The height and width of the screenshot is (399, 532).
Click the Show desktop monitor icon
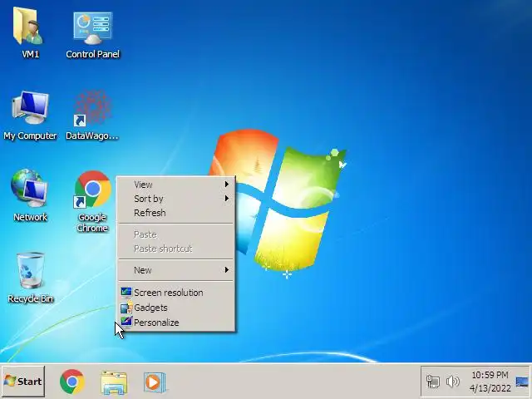pyautogui.click(x=522, y=382)
